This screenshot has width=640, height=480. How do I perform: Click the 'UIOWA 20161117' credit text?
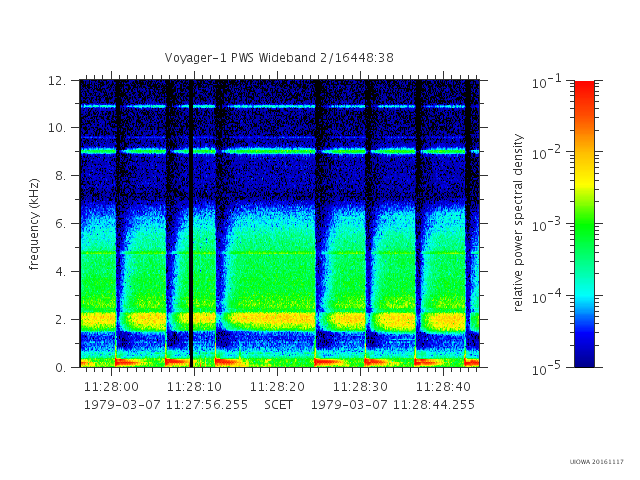click(x=597, y=462)
